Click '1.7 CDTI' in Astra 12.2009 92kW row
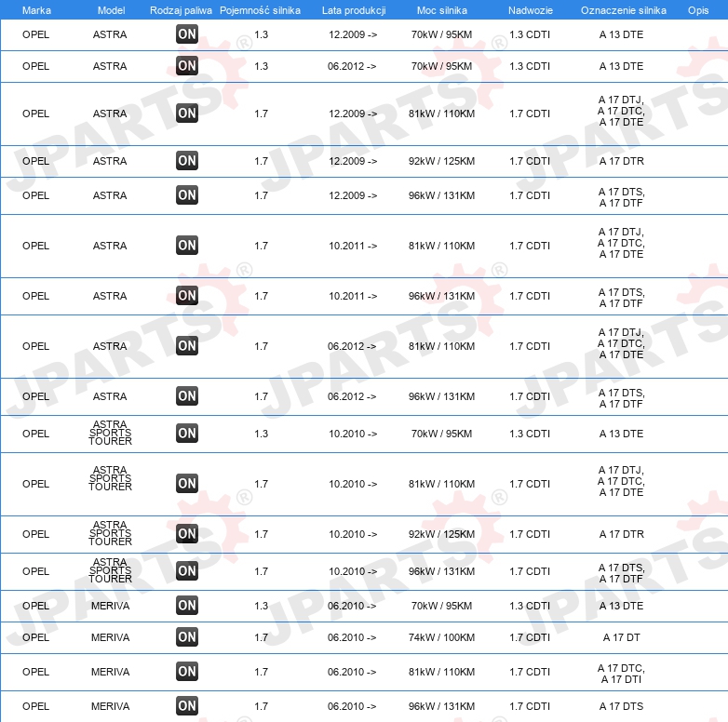This screenshot has height=722, width=728. (x=530, y=161)
